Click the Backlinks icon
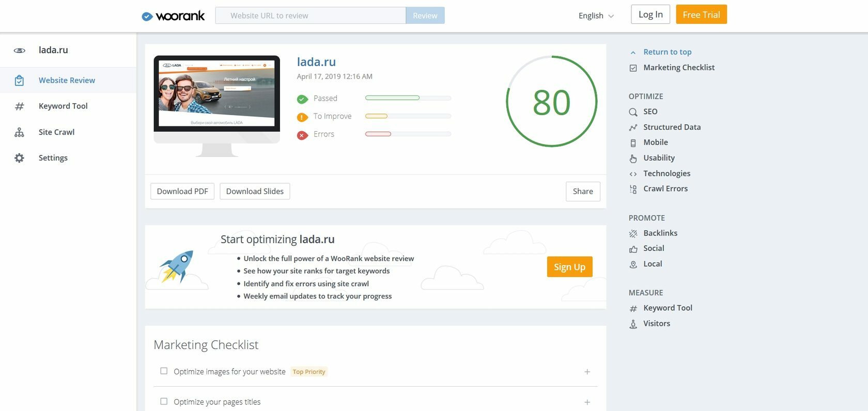The width and height of the screenshot is (868, 411). [x=633, y=233]
